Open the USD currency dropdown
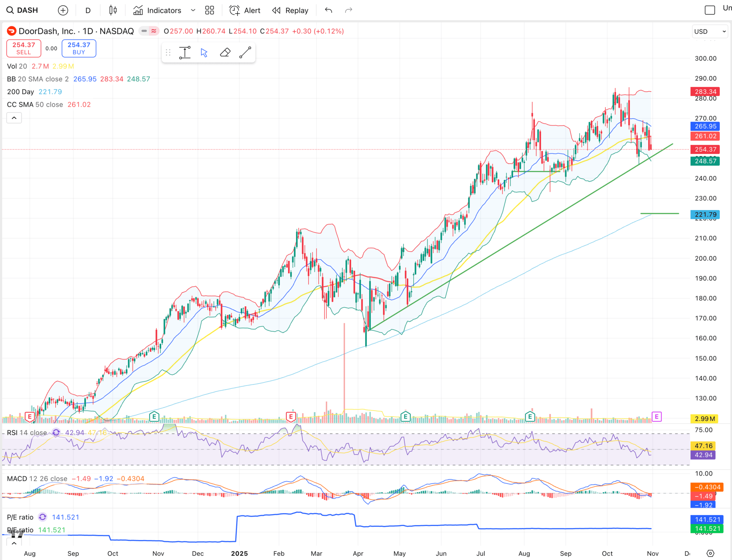The height and width of the screenshot is (560, 732). (710, 32)
